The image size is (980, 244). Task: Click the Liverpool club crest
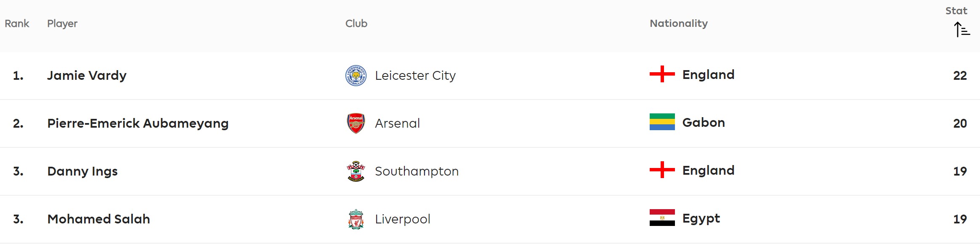coord(356,219)
